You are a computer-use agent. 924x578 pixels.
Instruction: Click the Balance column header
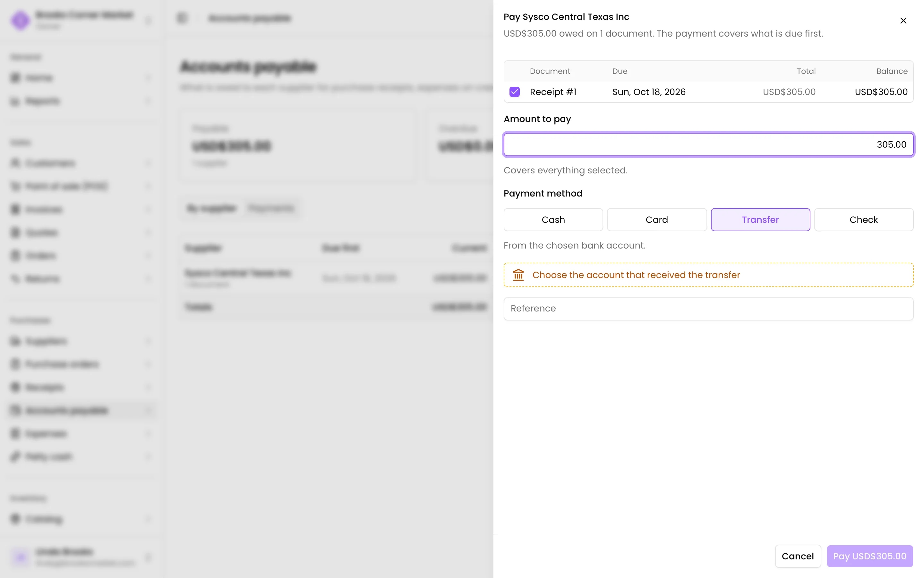click(892, 71)
